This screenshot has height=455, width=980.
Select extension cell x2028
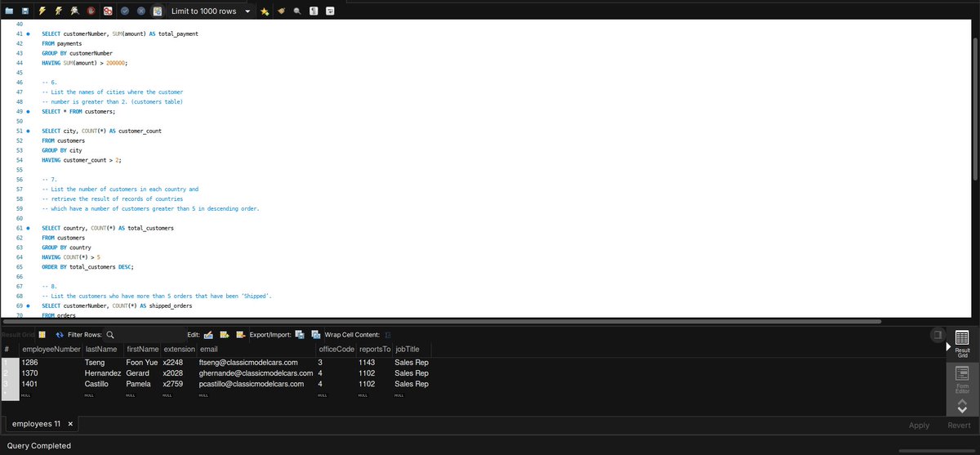click(179, 372)
